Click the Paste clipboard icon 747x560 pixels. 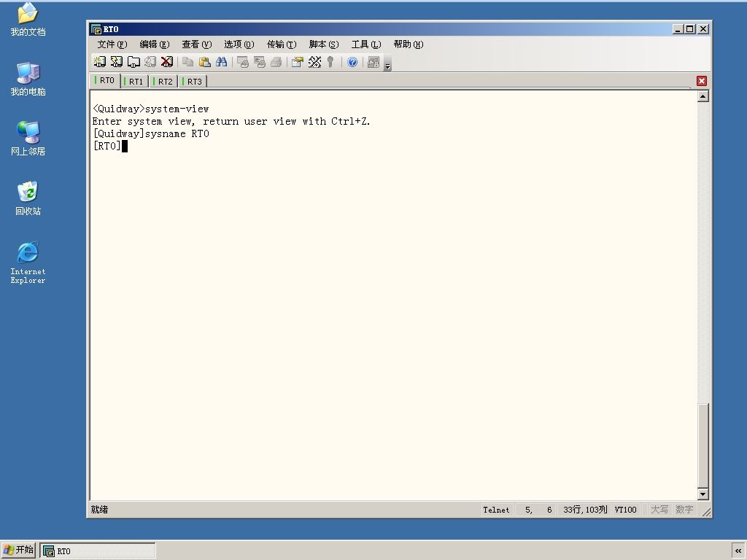(205, 62)
